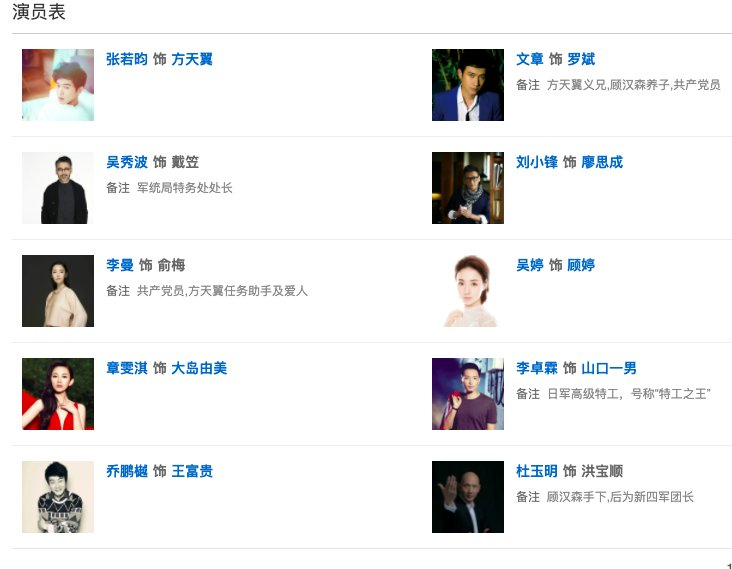
Task: Click character link 方天翼
Action: (192, 59)
